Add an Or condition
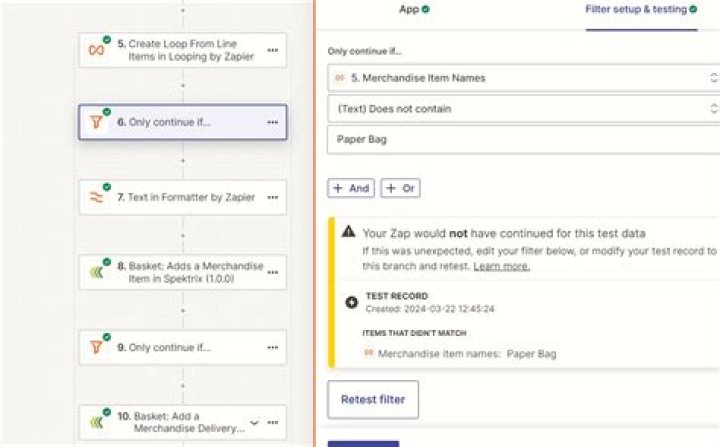This screenshot has height=447, width=720. point(400,188)
